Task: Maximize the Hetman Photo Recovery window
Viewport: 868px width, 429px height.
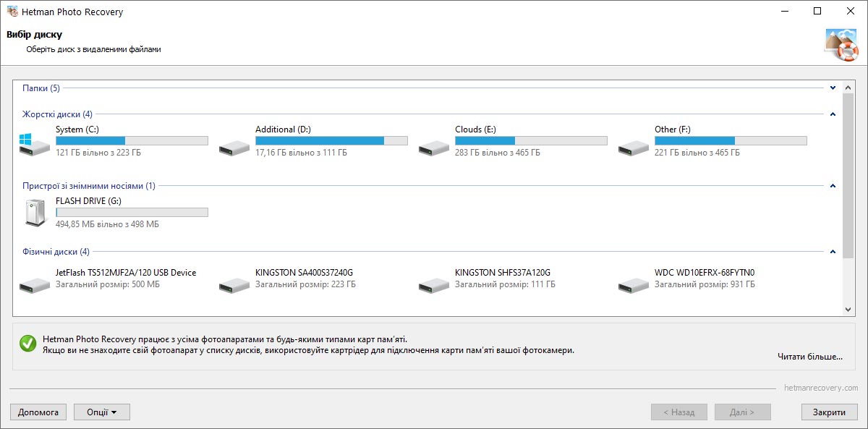Action: point(817,11)
